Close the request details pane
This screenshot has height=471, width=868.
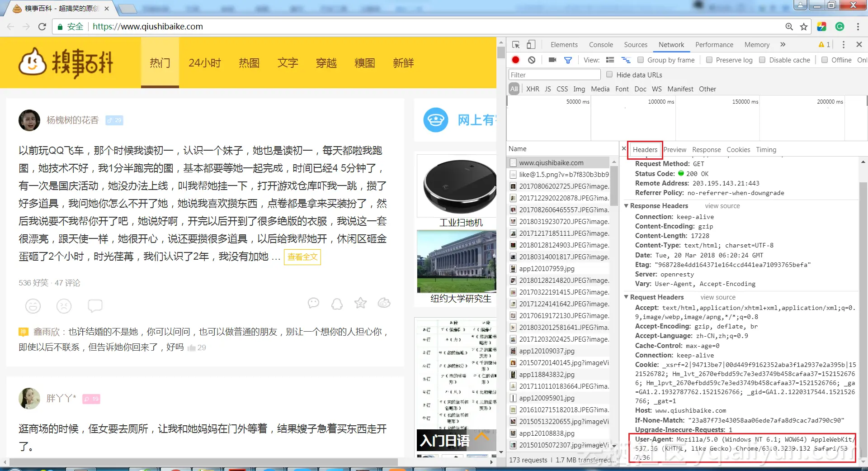(x=624, y=148)
